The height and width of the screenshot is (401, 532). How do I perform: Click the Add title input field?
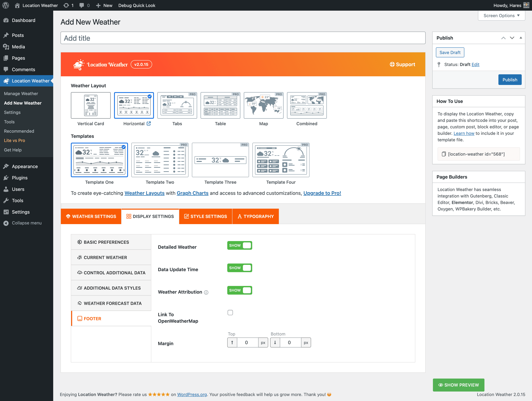tap(243, 38)
